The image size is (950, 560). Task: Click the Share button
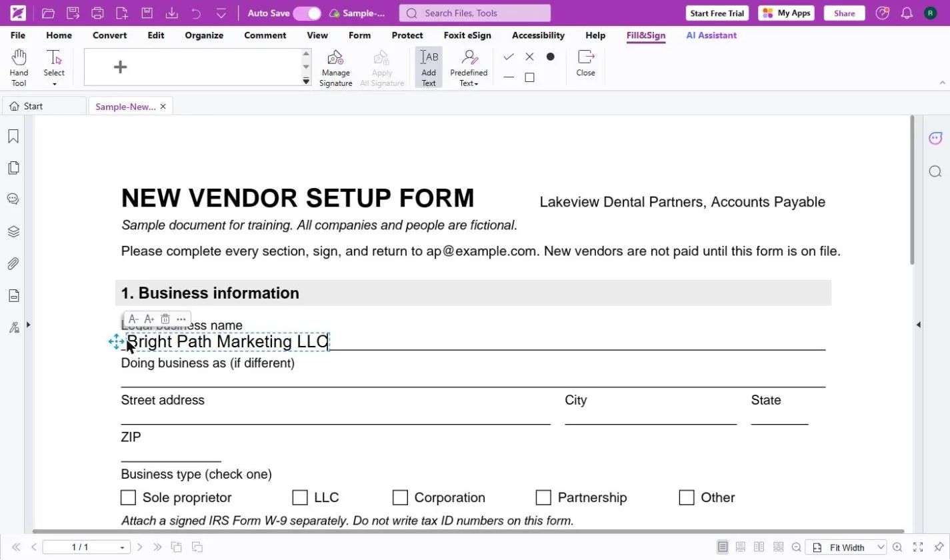click(x=844, y=13)
